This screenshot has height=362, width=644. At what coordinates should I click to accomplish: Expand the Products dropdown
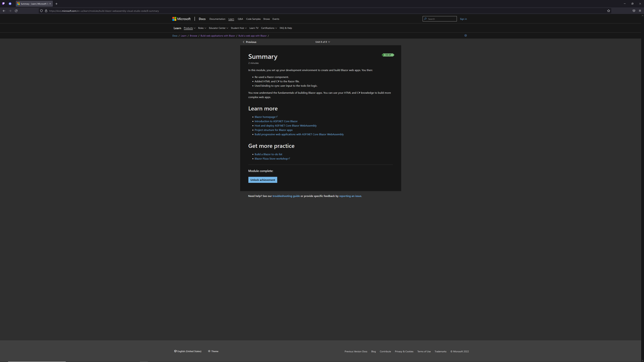click(190, 28)
